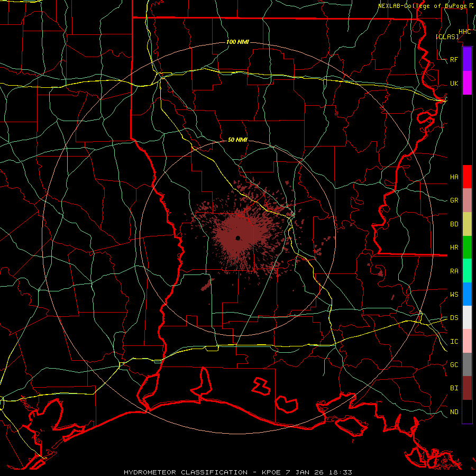This screenshot has height=476, width=476.
Task: Click the black radar site dot
Action: click(x=238, y=238)
